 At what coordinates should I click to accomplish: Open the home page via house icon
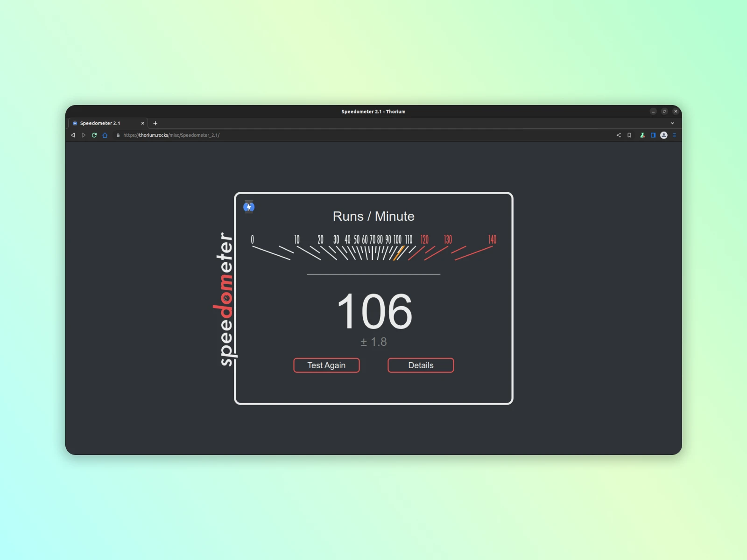click(105, 135)
